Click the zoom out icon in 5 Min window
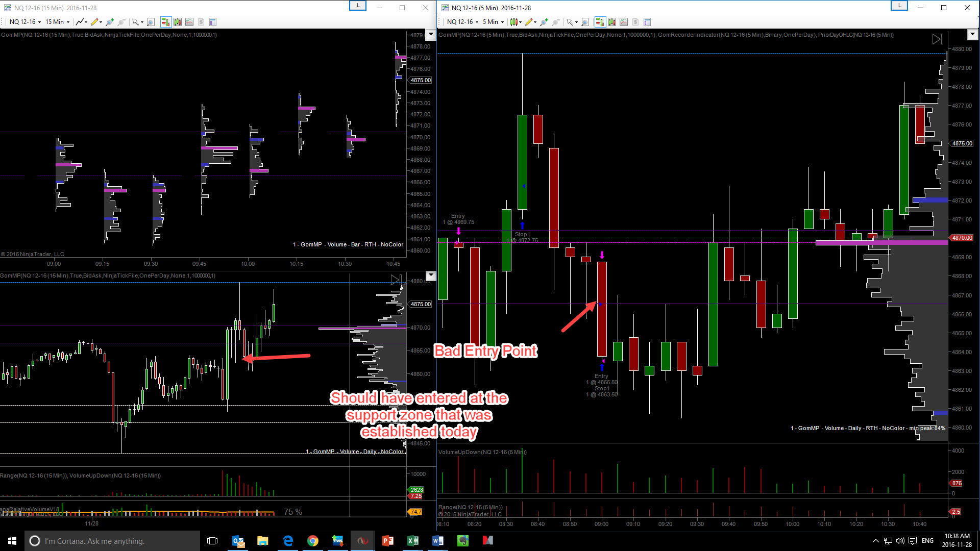Viewport: 980px width, 551px height. (x=556, y=22)
